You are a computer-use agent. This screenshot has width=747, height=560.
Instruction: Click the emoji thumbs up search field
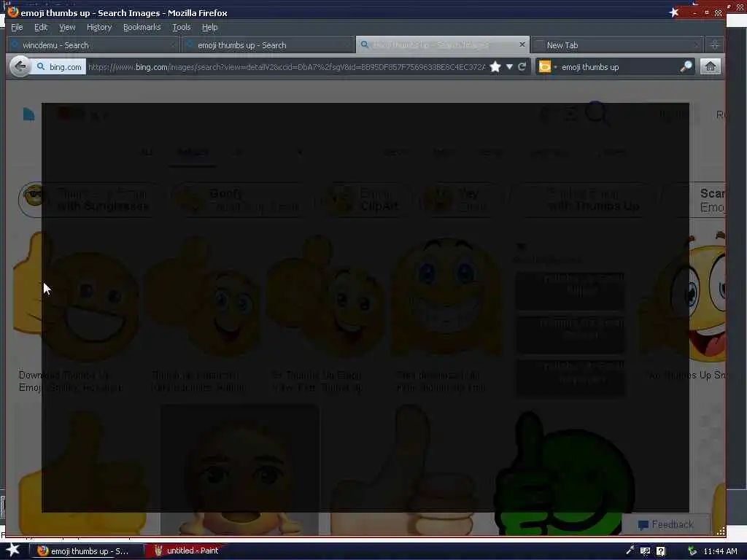coord(619,67)
